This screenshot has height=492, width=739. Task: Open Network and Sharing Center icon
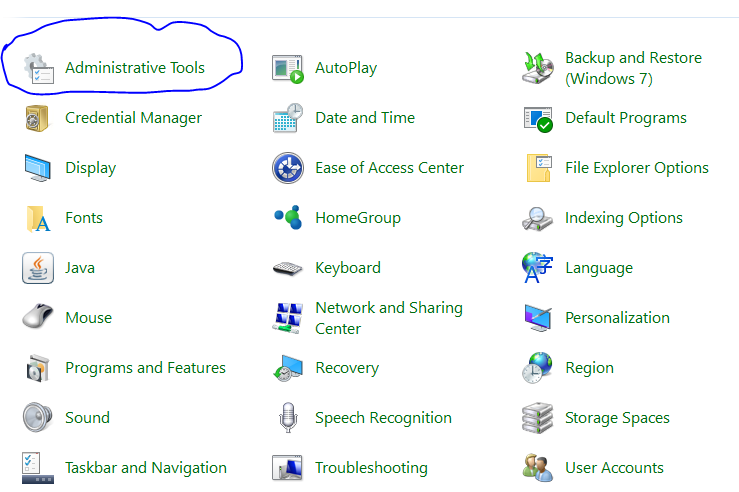(287, 318)
